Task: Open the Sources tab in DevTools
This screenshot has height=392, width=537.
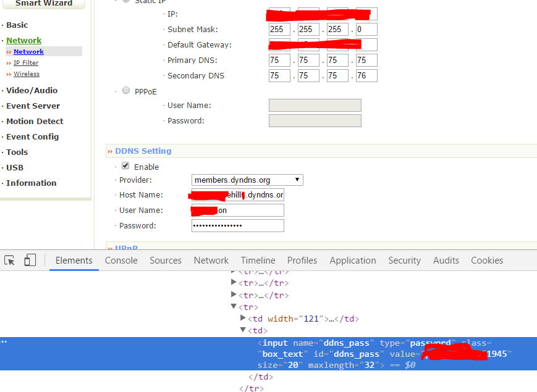Action: (166, 261)
